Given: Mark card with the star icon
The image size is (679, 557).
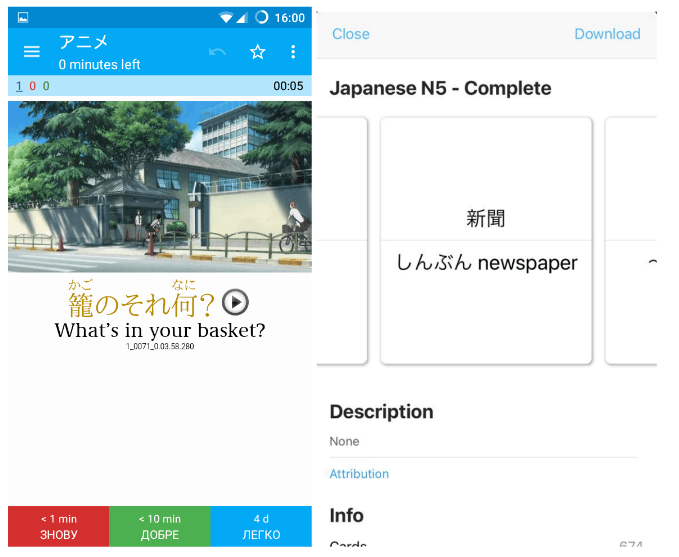Looking at the screenshot, I should (x=258, y=52).
